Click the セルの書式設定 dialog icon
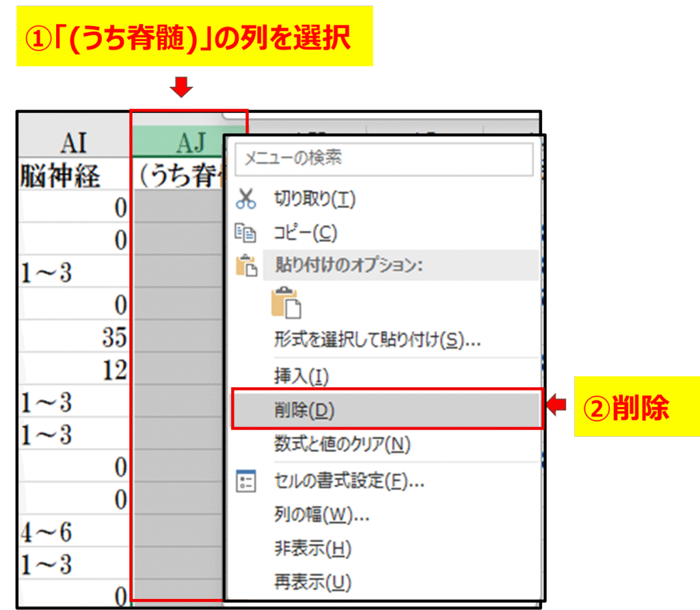 245,481
